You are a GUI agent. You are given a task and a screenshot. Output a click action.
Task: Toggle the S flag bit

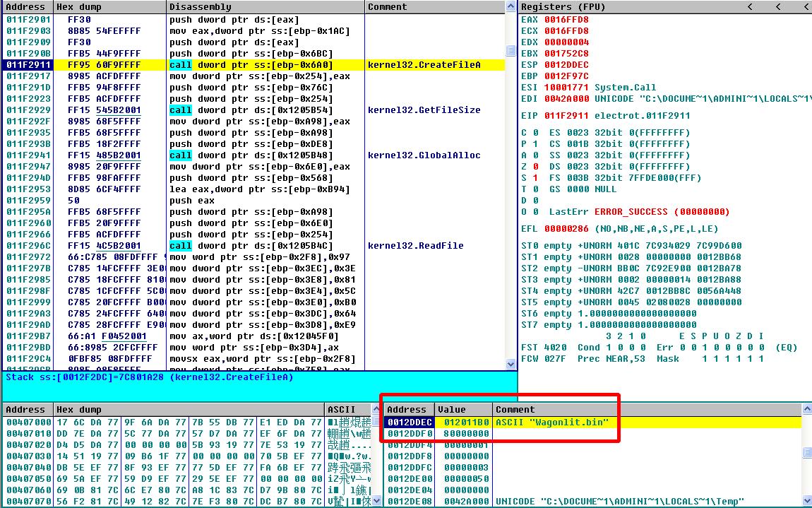click(x=535, y=178)
